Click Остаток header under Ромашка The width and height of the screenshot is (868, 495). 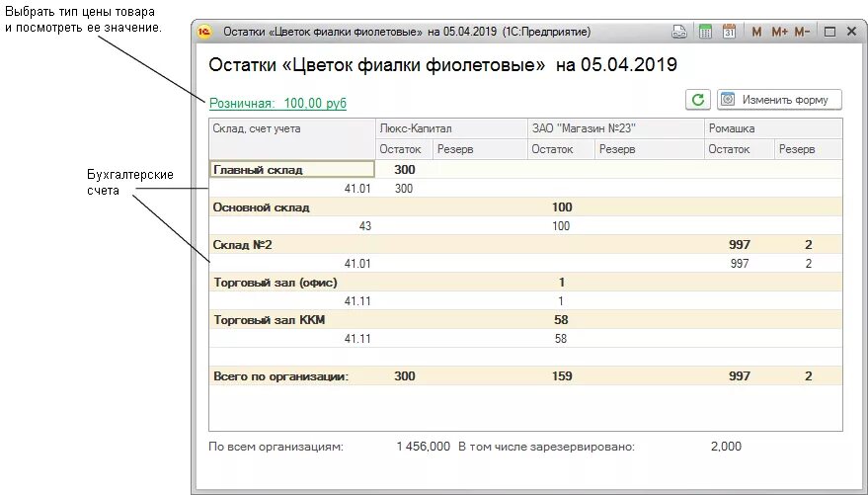pos(740,149)
